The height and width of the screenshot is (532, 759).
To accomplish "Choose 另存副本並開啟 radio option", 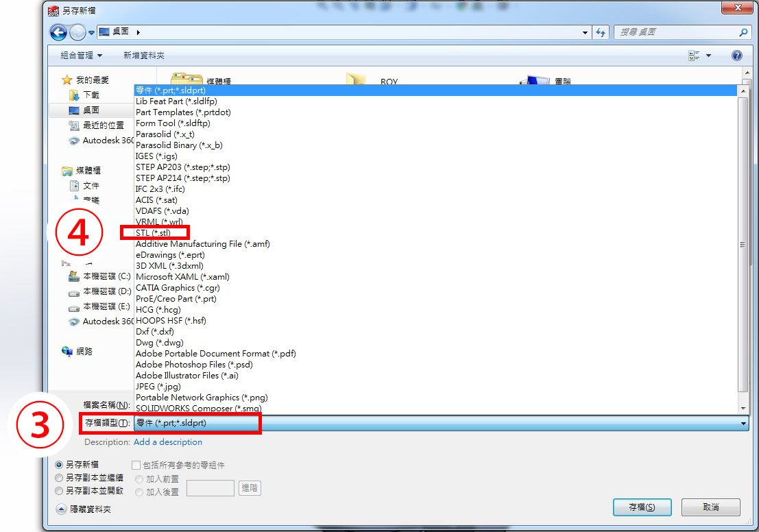I will tap(59, 491).
